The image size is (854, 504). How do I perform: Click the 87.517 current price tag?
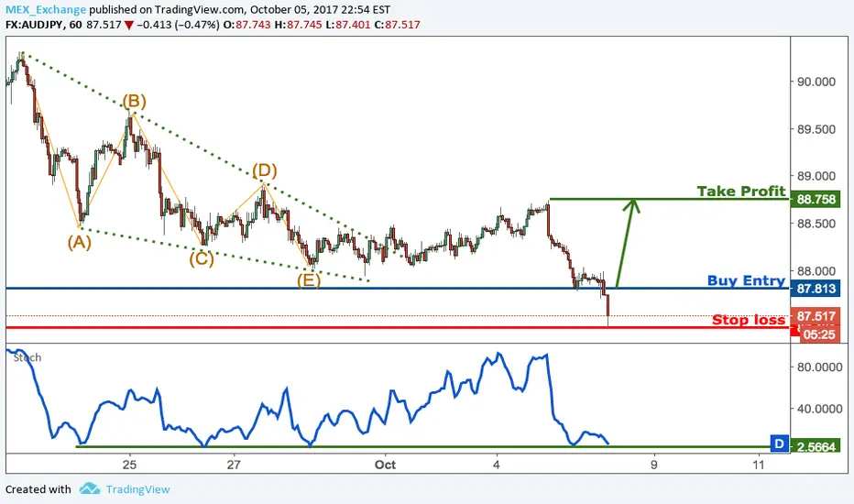816,316
